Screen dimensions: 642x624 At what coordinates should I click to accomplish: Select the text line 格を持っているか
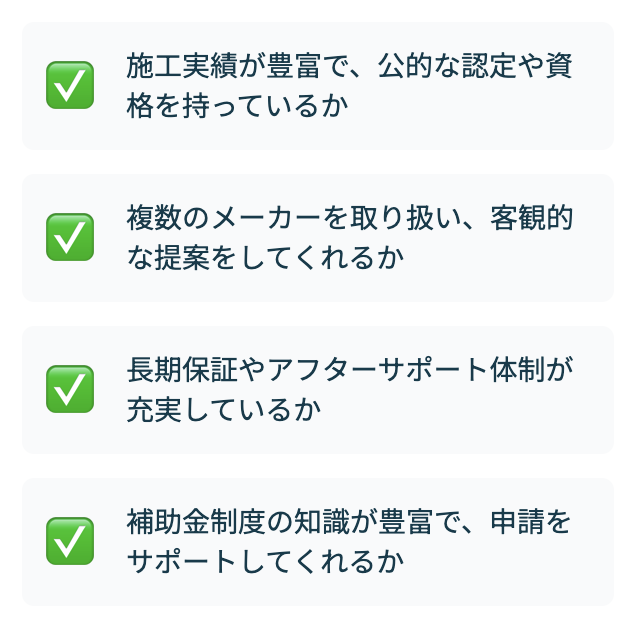coord(237,105)
